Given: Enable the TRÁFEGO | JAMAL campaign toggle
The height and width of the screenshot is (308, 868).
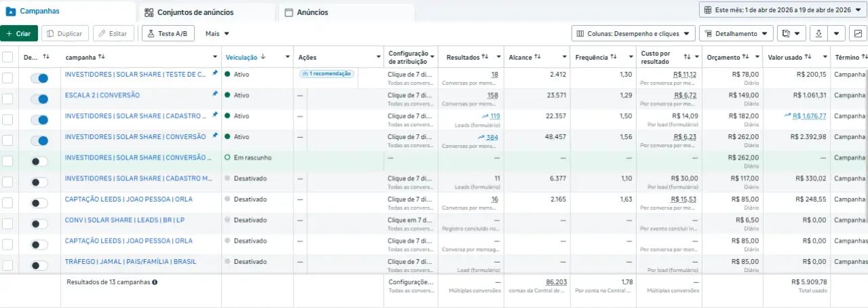Looking at the screenshot, I should 39,265.
